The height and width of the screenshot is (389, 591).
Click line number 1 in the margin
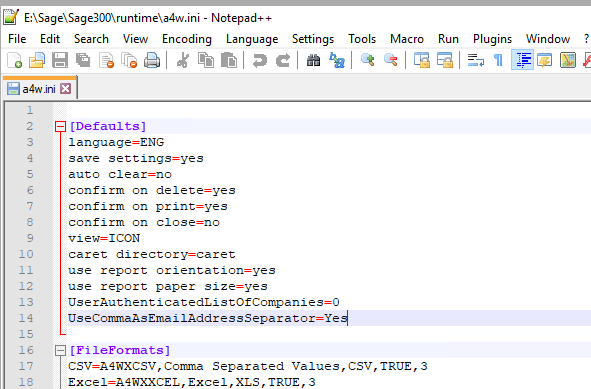click(30, 110)
